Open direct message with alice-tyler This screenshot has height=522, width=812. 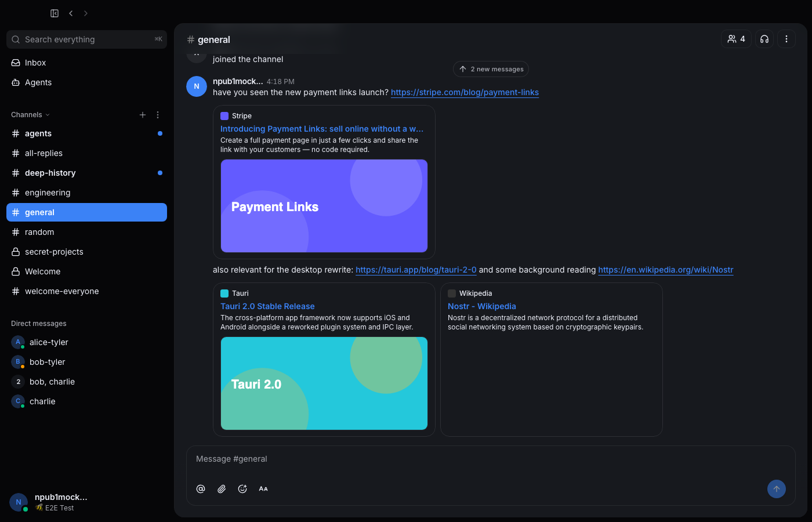click(x=86, y=342)
